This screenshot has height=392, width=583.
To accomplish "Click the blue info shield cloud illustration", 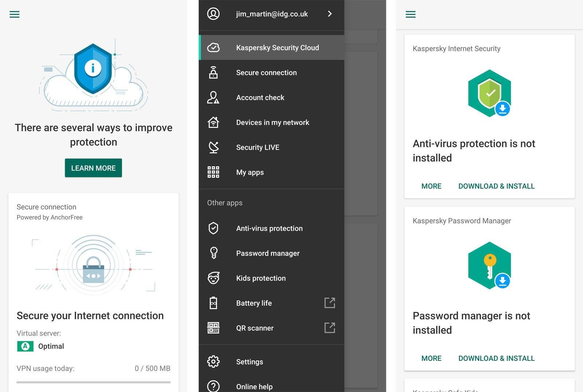I will 94,75.
